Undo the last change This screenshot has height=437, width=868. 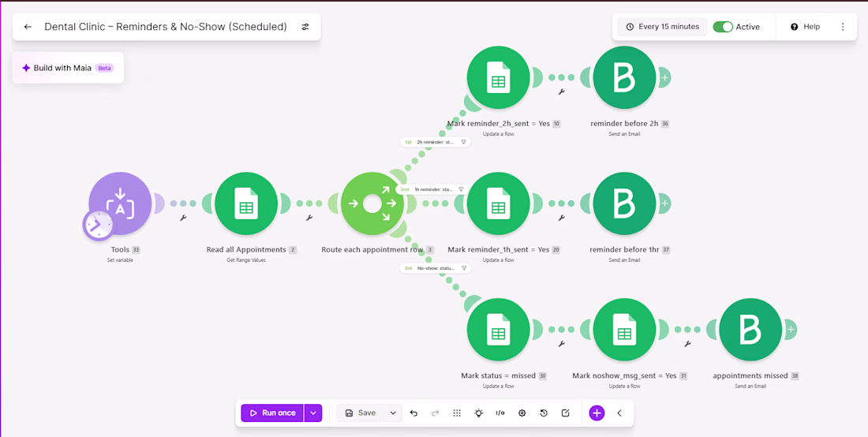413,413
